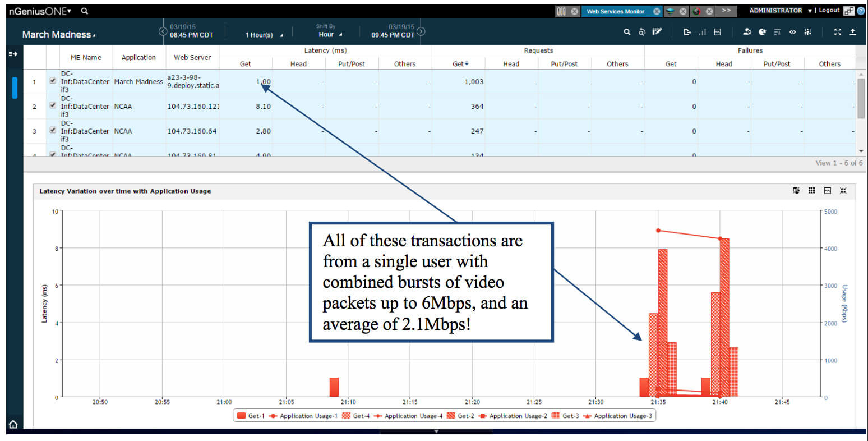Image resolution: width=868 pixels, height=441 pixels.
Task: Open the search icon in the dark toolbar
Action: tap(627, 33)
